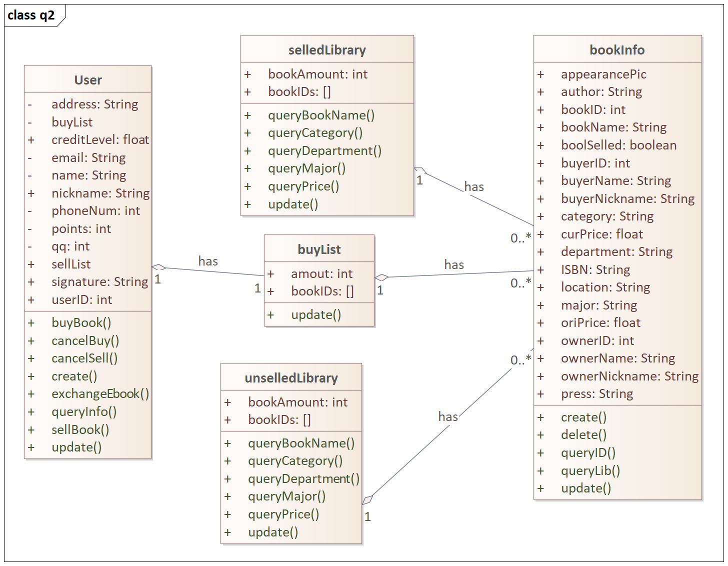Click 'has' label on unselledLibrary to bookInfo link
728x566 pixels.
click(448, 416)
